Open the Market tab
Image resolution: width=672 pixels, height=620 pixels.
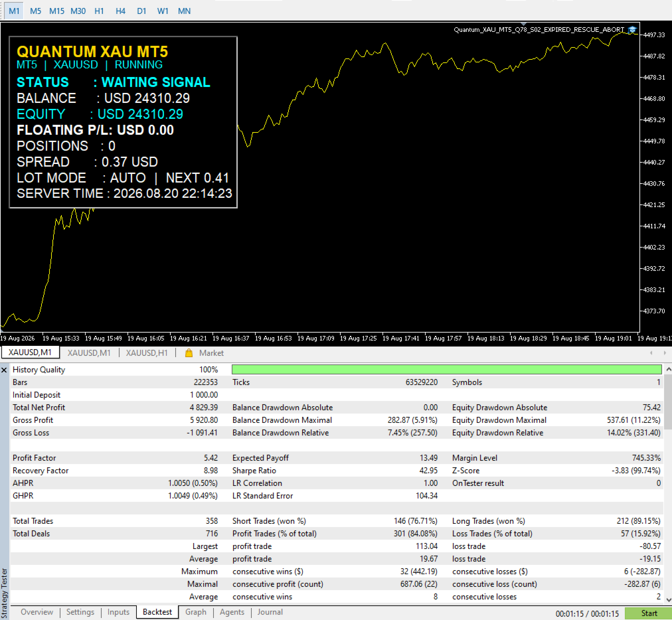click(x=211, y=353)
